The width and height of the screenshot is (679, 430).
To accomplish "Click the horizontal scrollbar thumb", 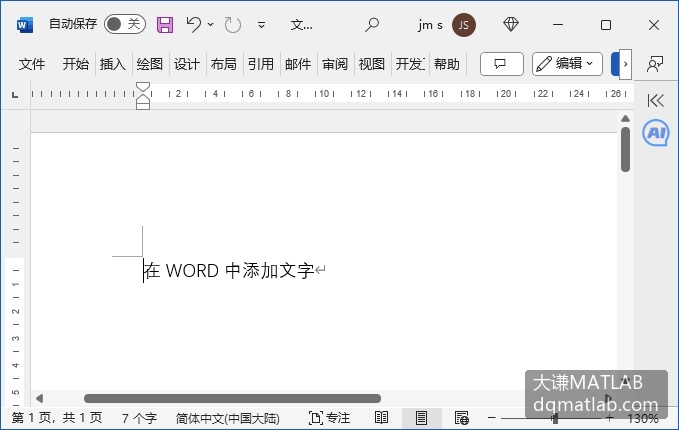I will point(233,398).
